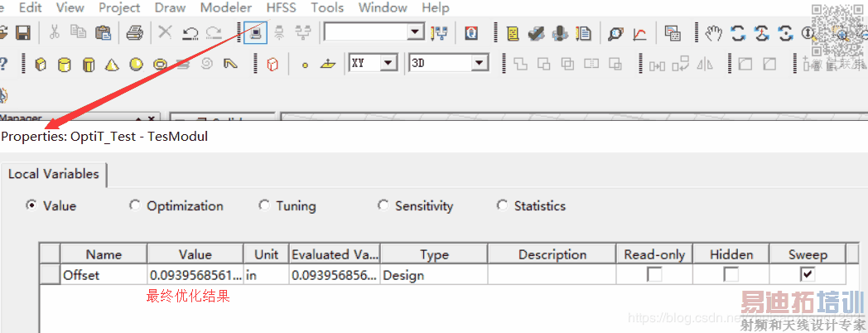This screenshot has width=868, height=333.
Task: Click the Description column header
Action: pos(552,254)
